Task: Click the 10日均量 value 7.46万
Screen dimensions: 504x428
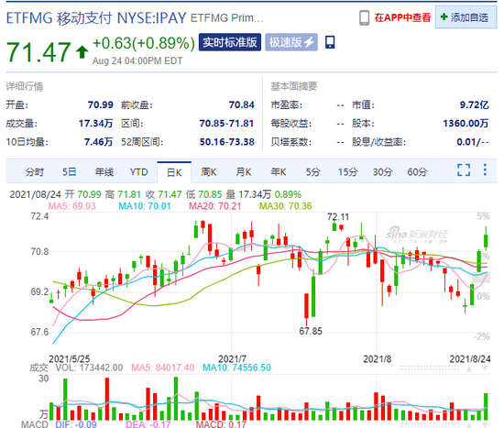Action: (x=98, y=142)
